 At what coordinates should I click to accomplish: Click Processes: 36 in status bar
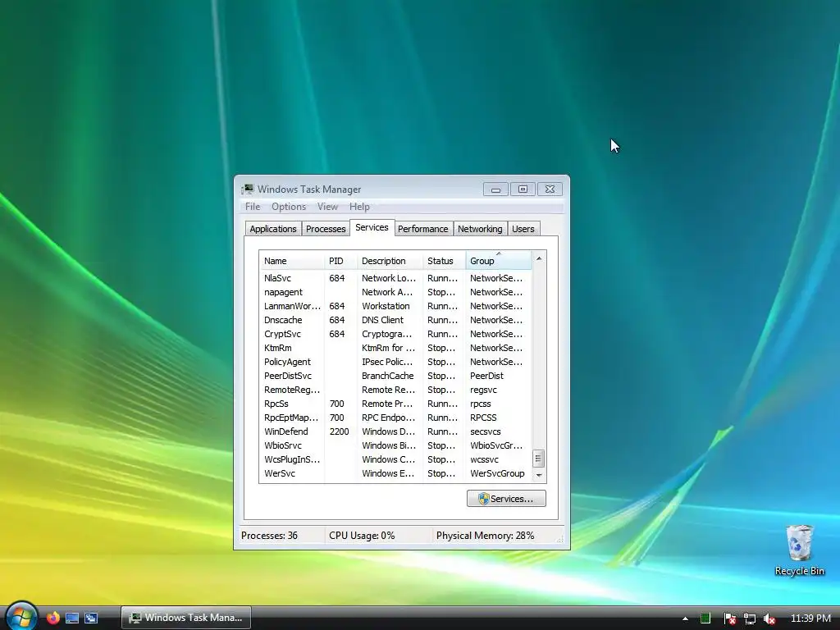269,536
